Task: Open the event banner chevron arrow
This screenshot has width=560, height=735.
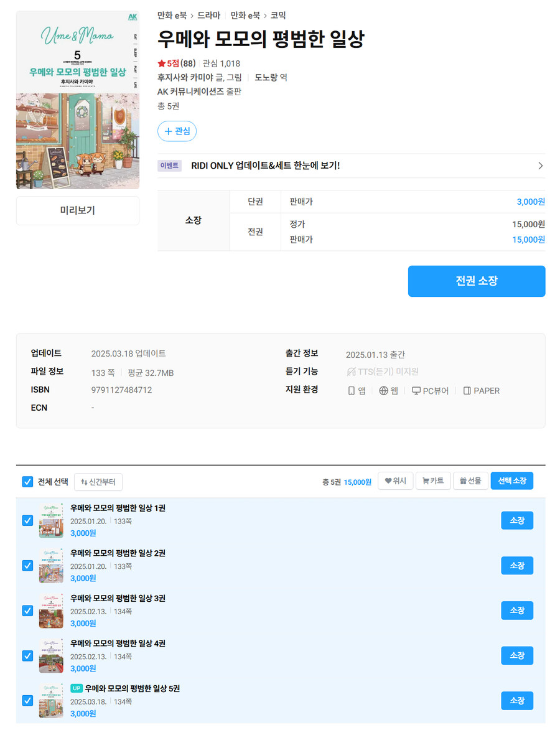Action: pyautogui.click(x=540, y=166)
